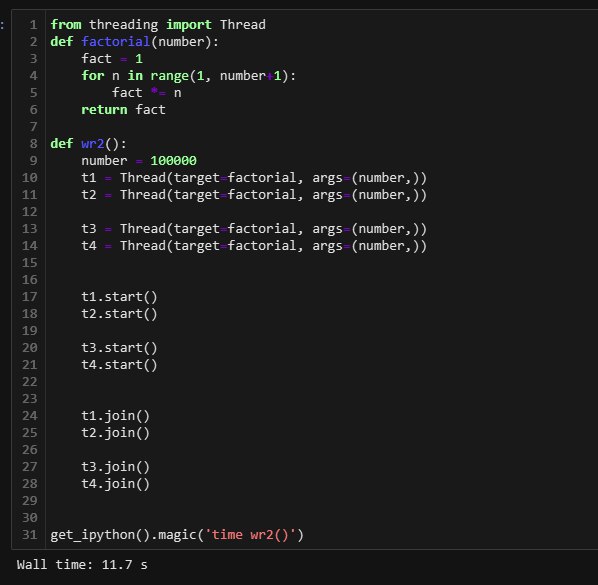Screen dimensions: 598x585
Task: Click the 'def wr2():' line
Action: [x=88, y=144]
